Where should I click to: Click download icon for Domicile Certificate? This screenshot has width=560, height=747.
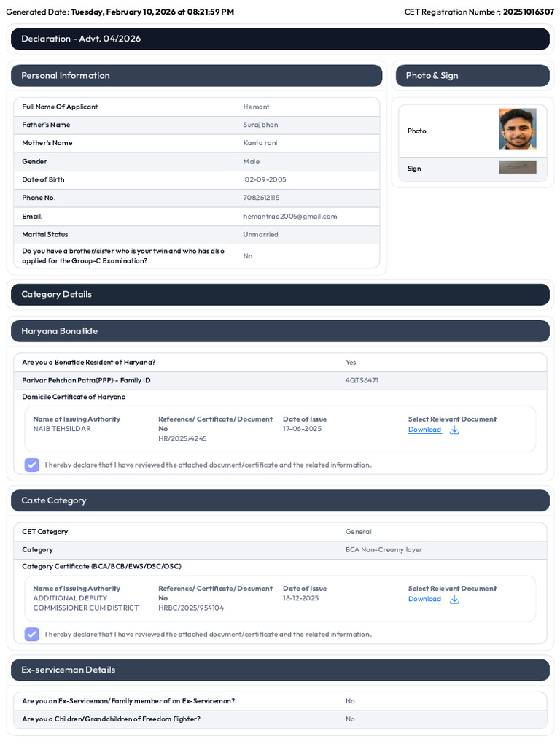[x=454, y=430]
